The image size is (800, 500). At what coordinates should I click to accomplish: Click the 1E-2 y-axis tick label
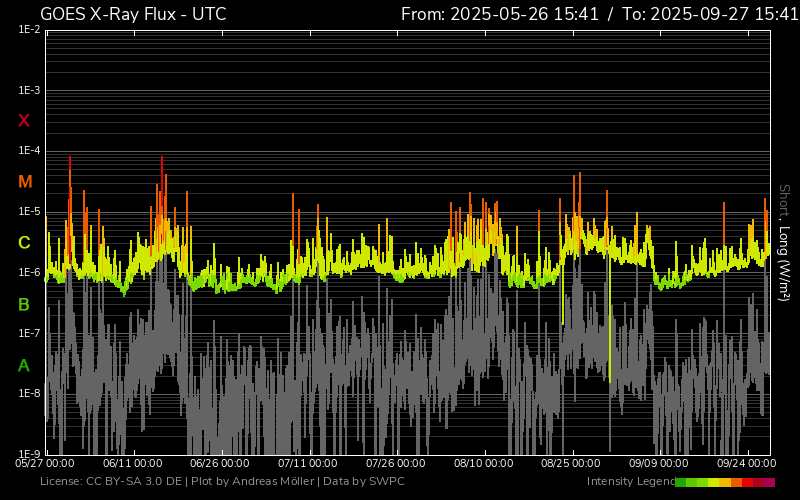(x=29, y=30)
